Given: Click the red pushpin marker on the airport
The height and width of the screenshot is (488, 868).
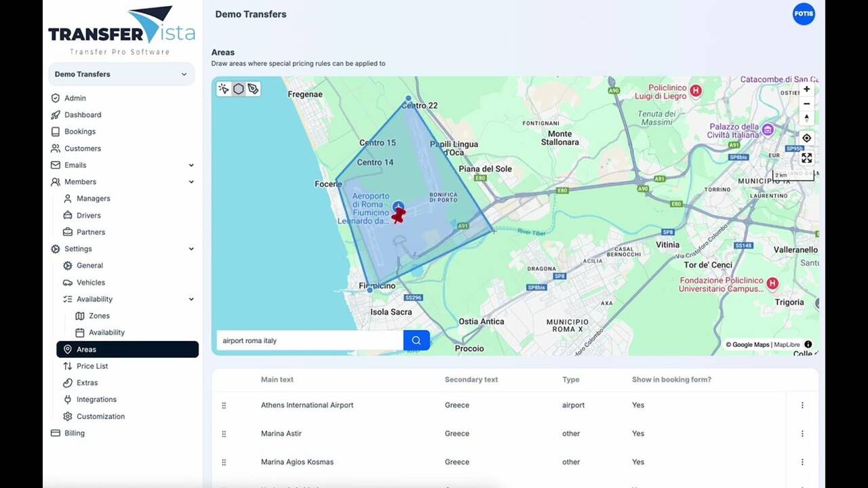Looking at the screenshot, I should point(398,215).
